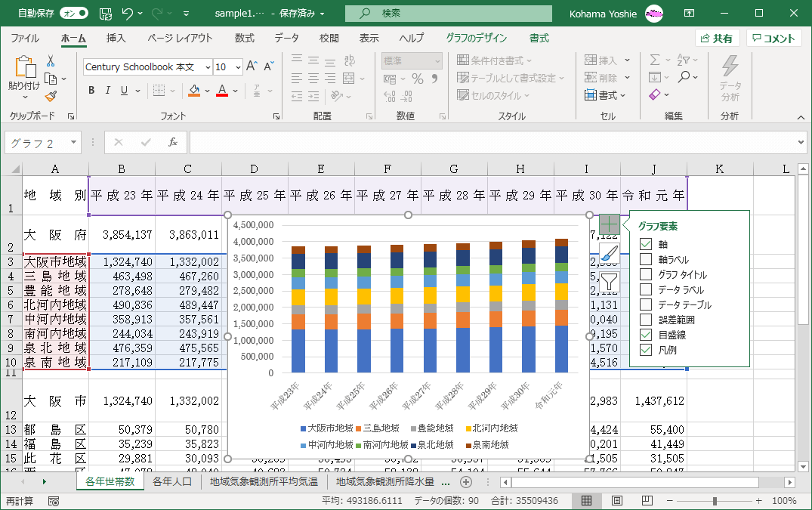This screenshot has height=510, width=812.
Task: Check the データ ラベル checkbox
Action: coord(646,290)
